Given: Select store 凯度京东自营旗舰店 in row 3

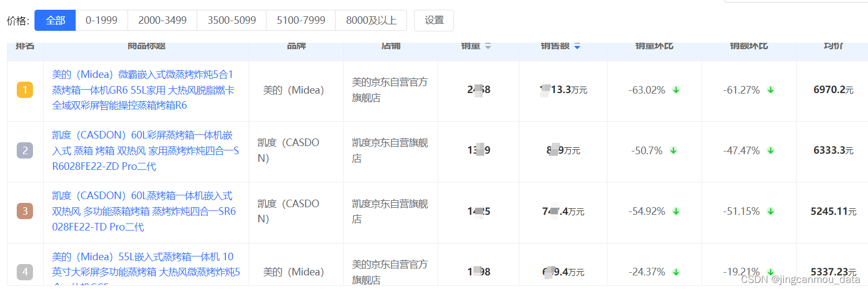Looking at the screenshot, I should (390, 211).
